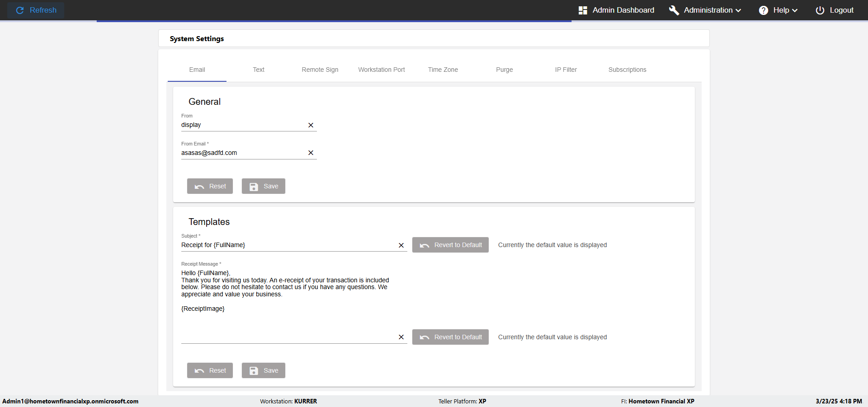Click the Workstation: KURRER status text
This screenshot has width=868, height=407.
(288, 401)
